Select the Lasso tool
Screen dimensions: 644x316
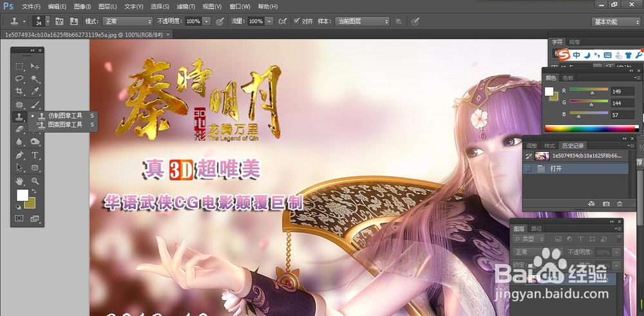(19, 79)
